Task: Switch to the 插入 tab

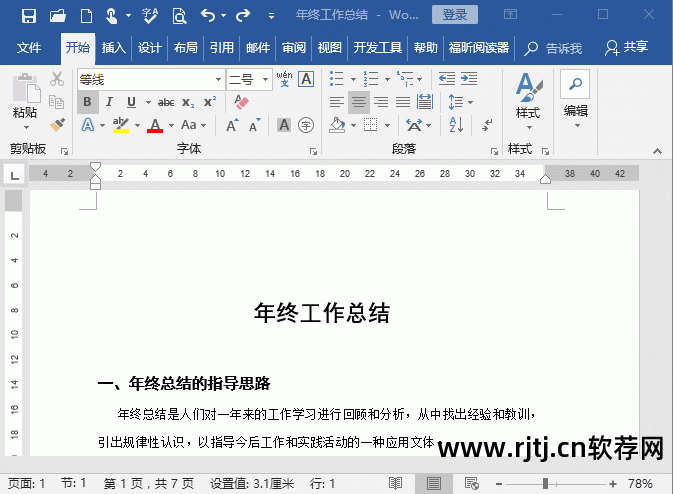Action: (x=113, y=47)
